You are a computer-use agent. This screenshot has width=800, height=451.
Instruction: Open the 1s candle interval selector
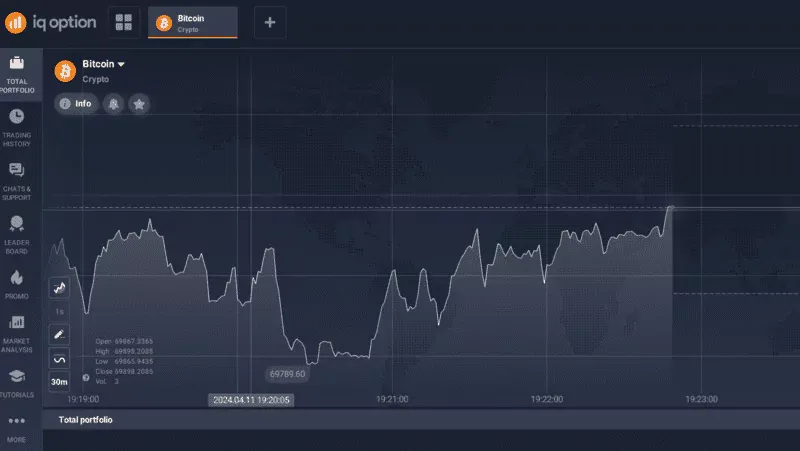pos(59,311)
